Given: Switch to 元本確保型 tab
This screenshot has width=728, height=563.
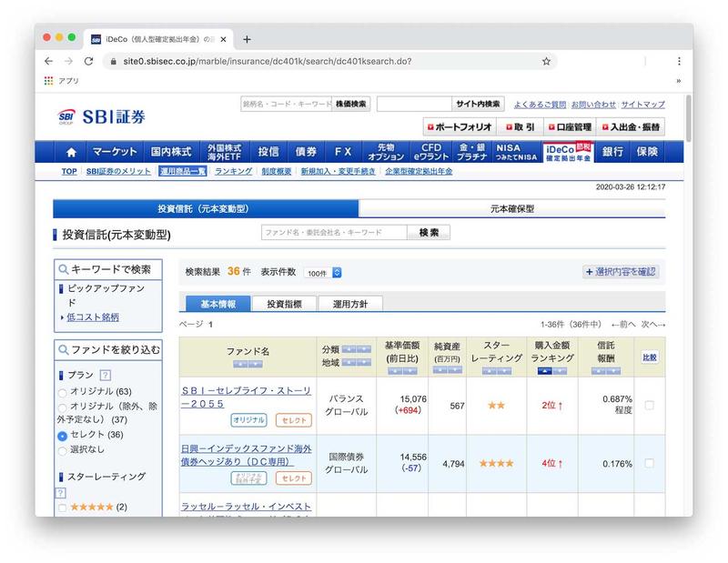Looking at the screenshot, I should 512,209.
